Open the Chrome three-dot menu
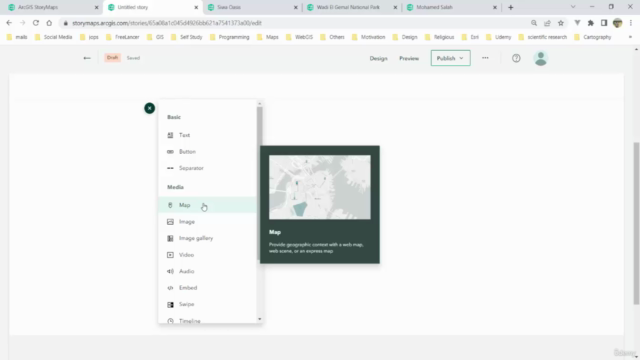 631,23
